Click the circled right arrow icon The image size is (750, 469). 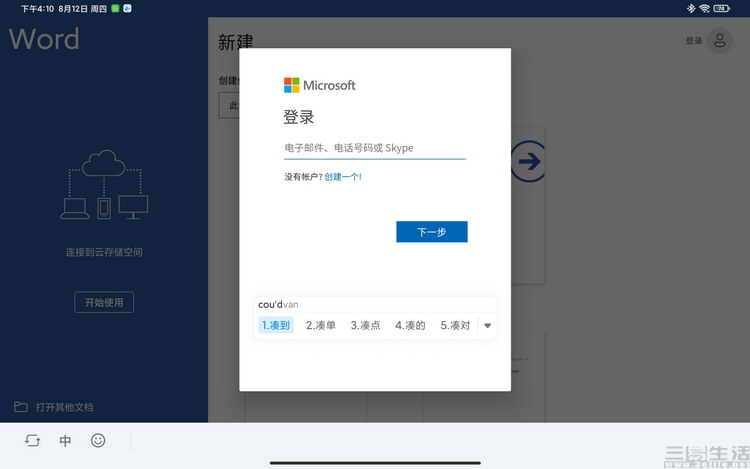[x=528, y=161]
